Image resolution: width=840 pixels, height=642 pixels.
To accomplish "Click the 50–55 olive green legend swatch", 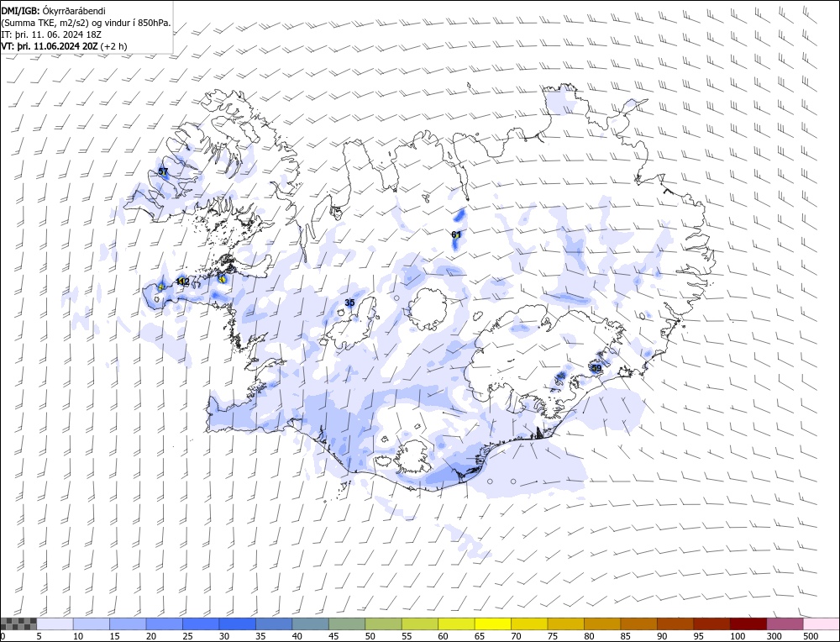I will [x=384, y=624].
